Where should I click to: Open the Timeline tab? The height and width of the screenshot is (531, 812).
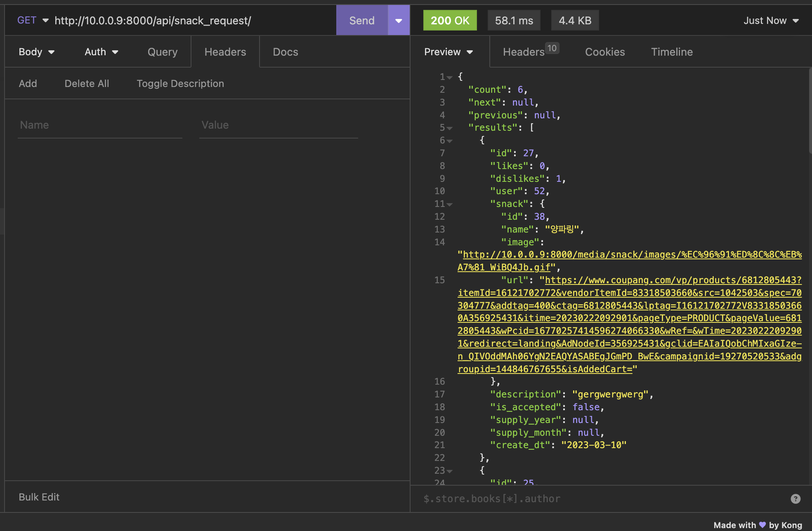(x=672, y=52)
